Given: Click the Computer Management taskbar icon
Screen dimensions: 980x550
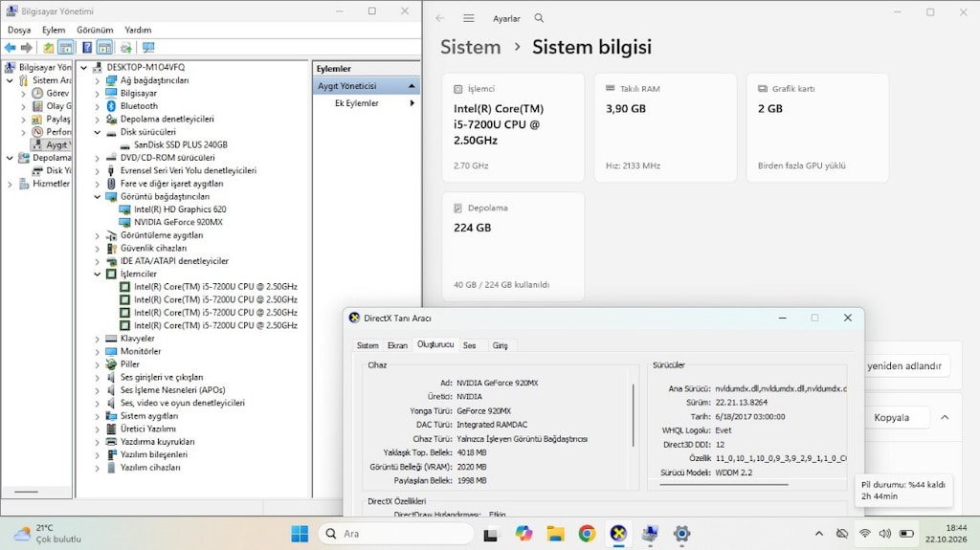Looking at the screenshot, I should click(x=650, y=533).
